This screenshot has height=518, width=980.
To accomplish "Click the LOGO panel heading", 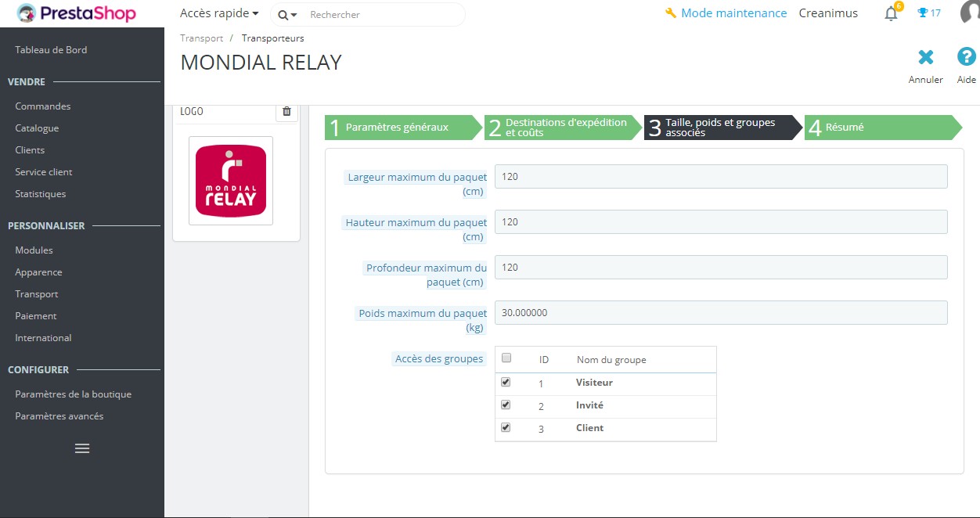I will pyautogui.click(x=192, y=111).
